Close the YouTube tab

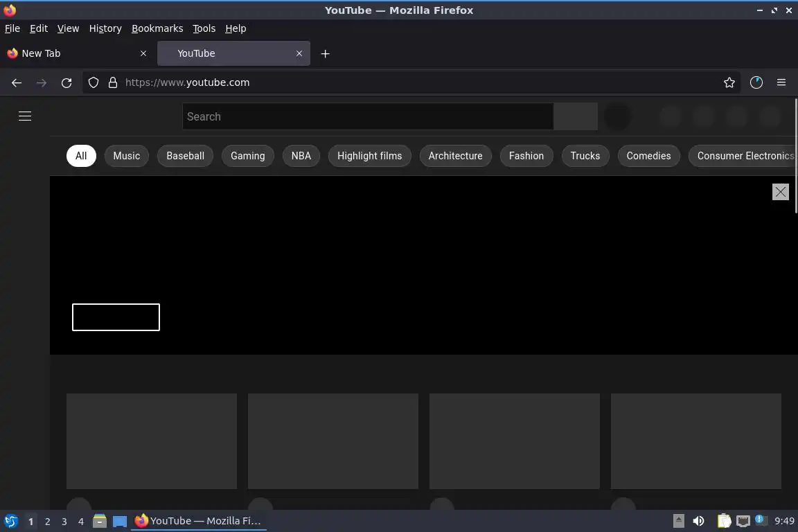299,53
